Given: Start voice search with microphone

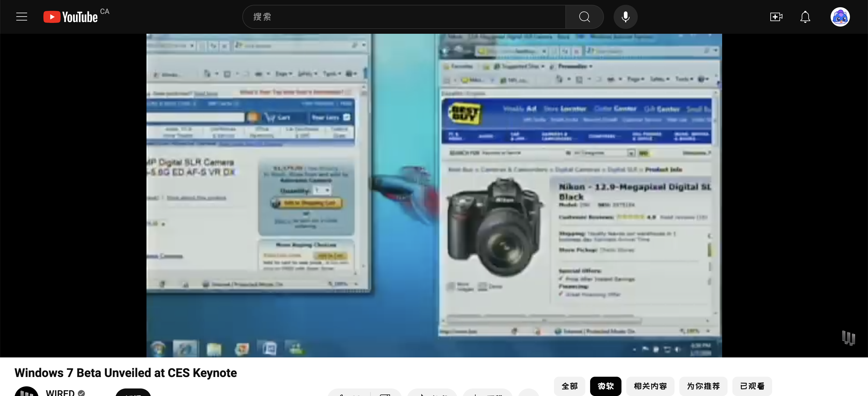Looking at the screenshot, I should coord(625,17).
